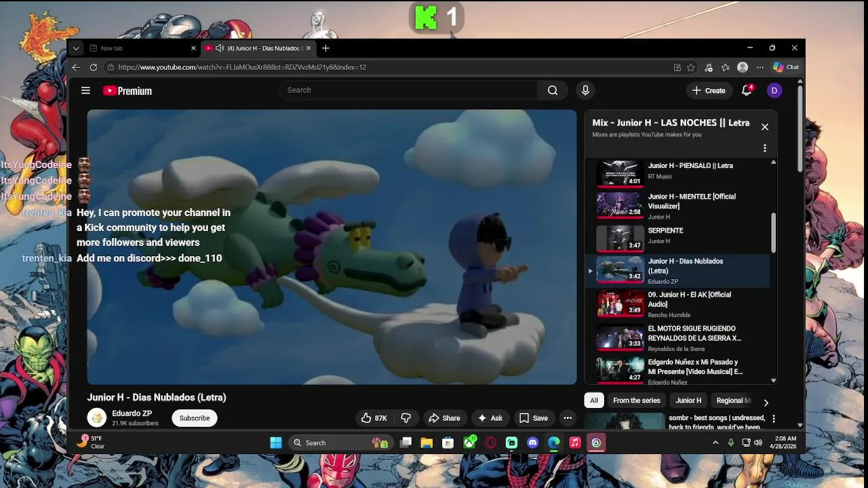This screenshot has height=488, width=868.
Task: Open a new browser tab with plus
Action: pos(325,48)
